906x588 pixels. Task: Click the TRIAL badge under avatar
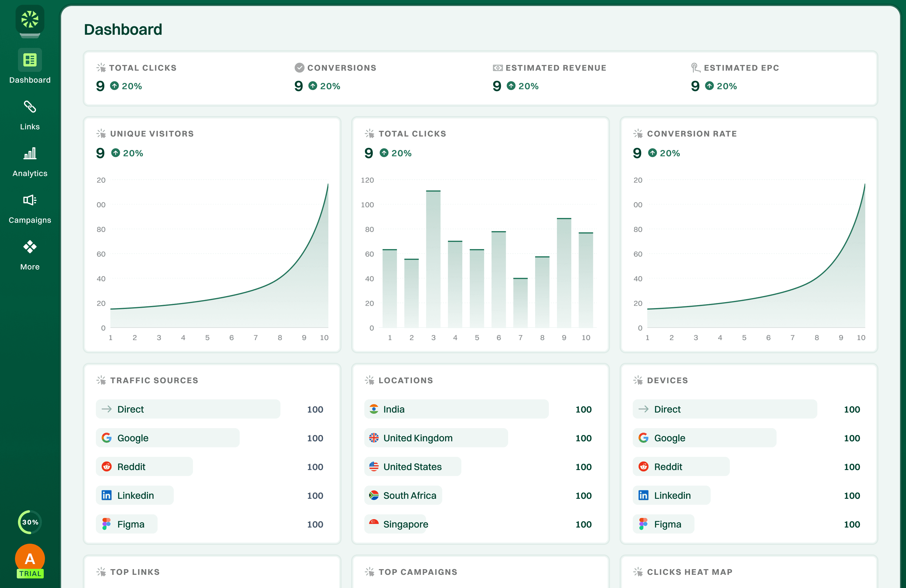tap(30, 574)
